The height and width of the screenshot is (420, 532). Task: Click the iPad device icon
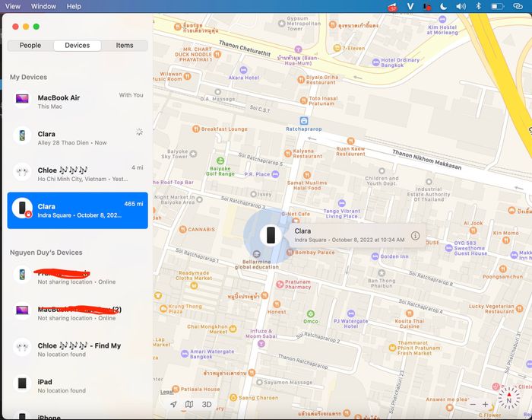[22, 383]
